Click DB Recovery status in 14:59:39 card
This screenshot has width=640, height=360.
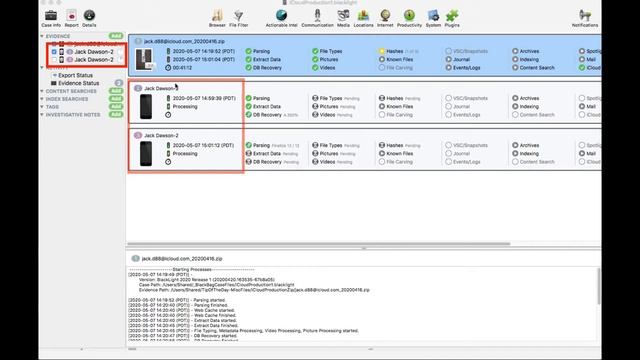pyautogui.click(x=249, y=115)
